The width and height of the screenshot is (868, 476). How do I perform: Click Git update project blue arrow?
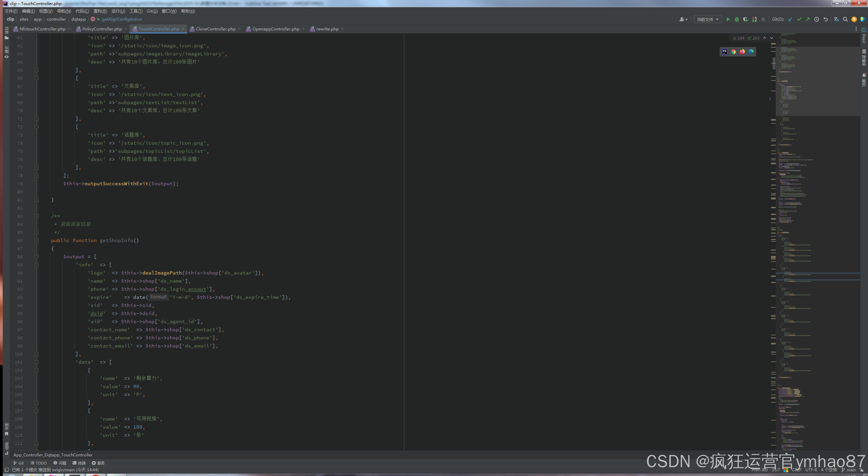click(x=790, y=19)
